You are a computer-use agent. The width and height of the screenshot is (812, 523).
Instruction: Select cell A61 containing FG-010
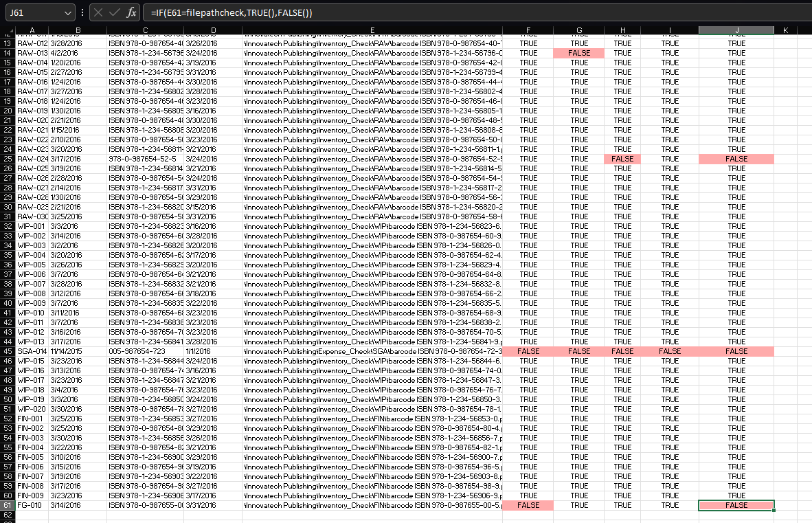pos(32,505)
